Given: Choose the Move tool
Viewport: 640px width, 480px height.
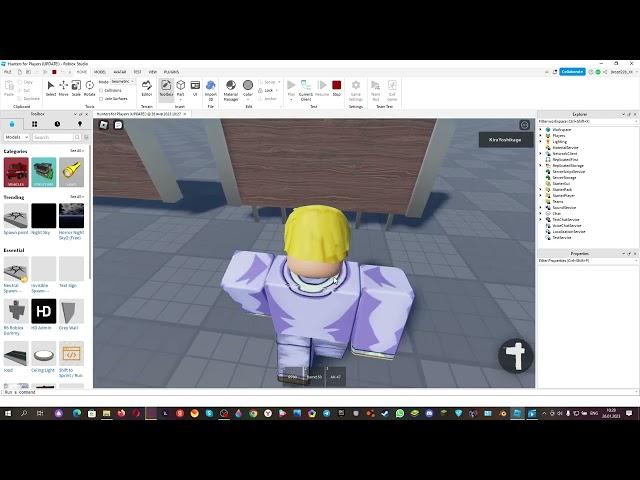Looking at the screenshot, I should point(63,88).
